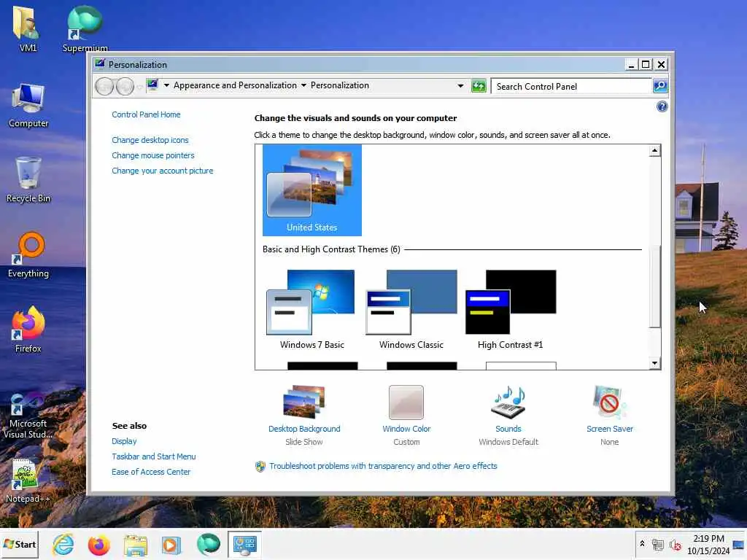The width and height of the screenshot is (747, 560).
Task: Open Internet Explorer in taskbar
Action: pos(63,545)
